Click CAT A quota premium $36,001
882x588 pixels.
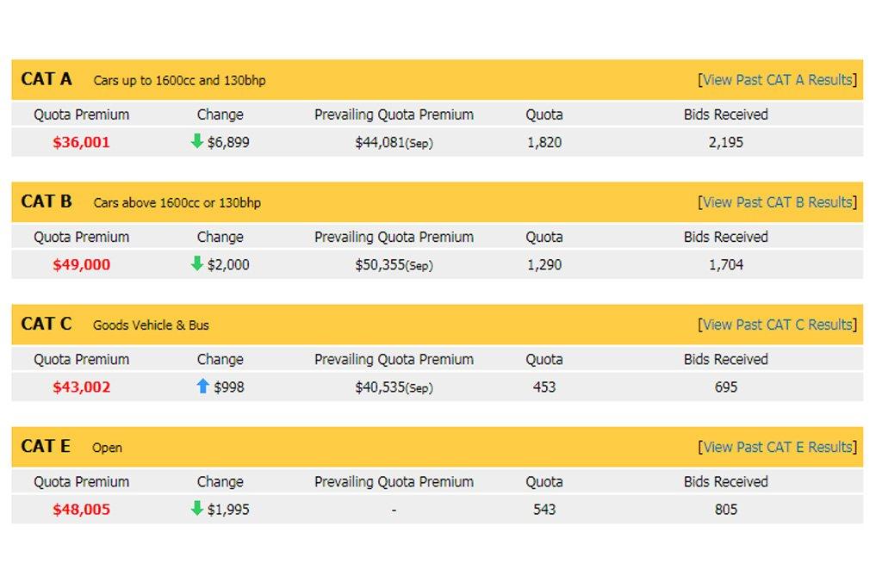tap(82, 143)
